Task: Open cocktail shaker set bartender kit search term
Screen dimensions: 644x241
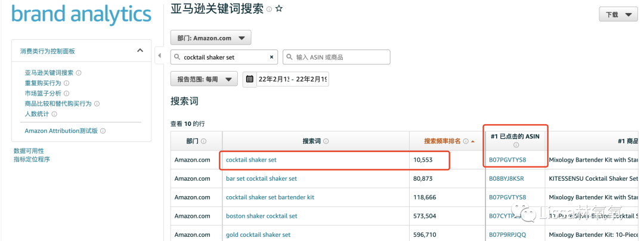Action: click(270, 197)
